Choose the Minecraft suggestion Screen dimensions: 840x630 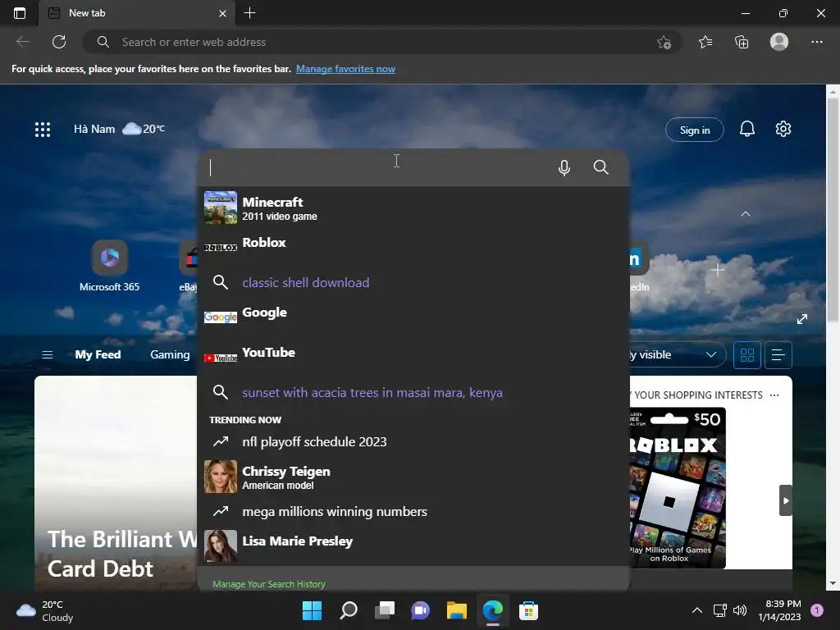pos(413,208)
